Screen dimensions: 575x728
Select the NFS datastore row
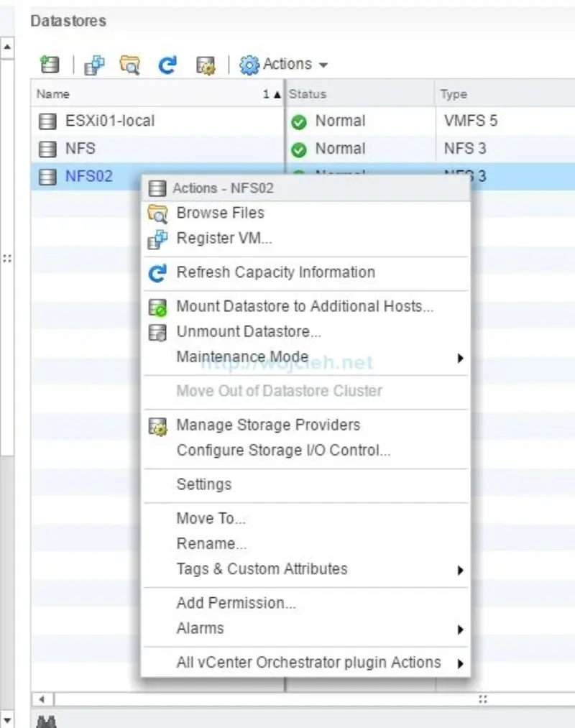108,149
